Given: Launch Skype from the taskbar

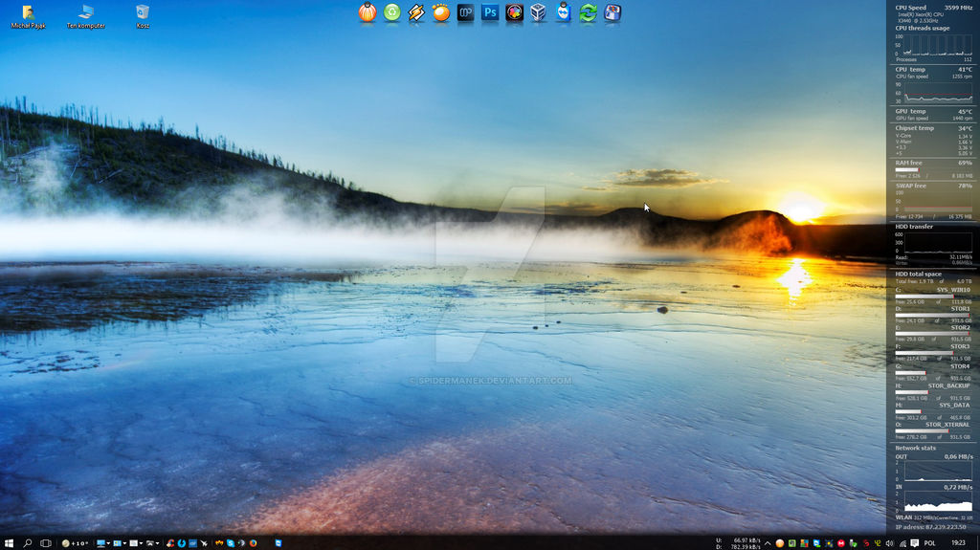Looking at the screenshot, I should point(231,543).
